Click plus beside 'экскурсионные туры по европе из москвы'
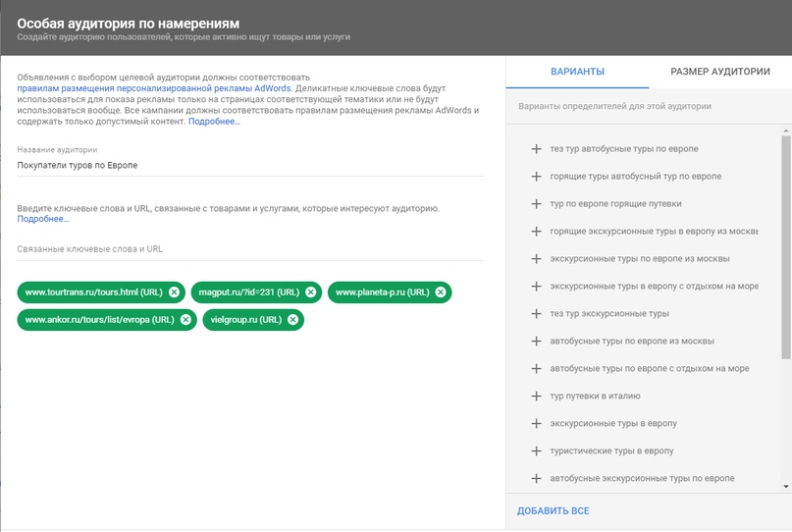This screenshot has width=792, height=532. (536, 259)
